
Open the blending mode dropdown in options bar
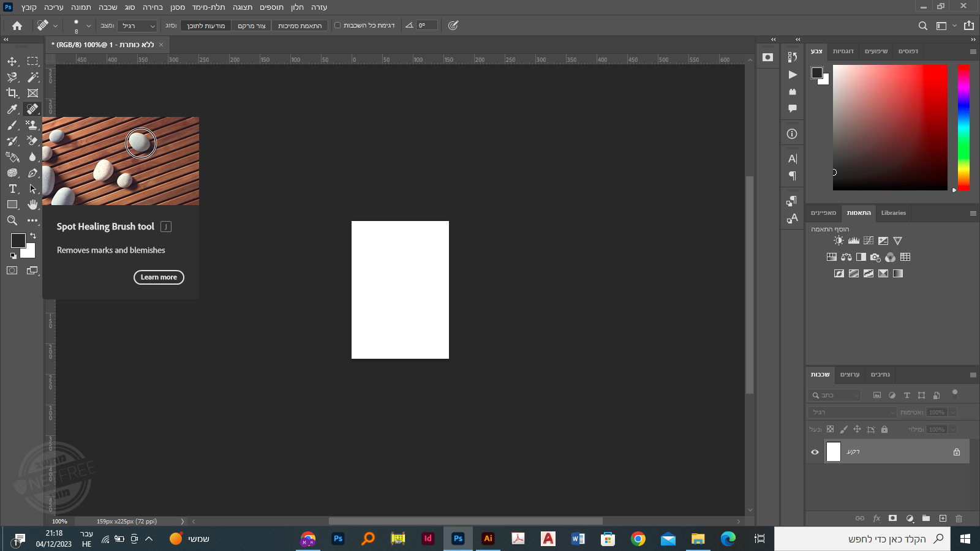[138, 26]
